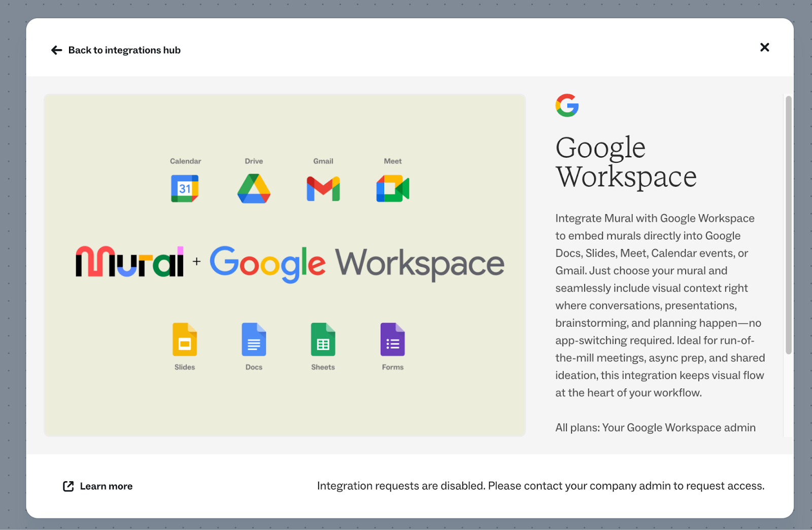Click the Google Drive icon
Screen dimensions: 812x530
254,189
